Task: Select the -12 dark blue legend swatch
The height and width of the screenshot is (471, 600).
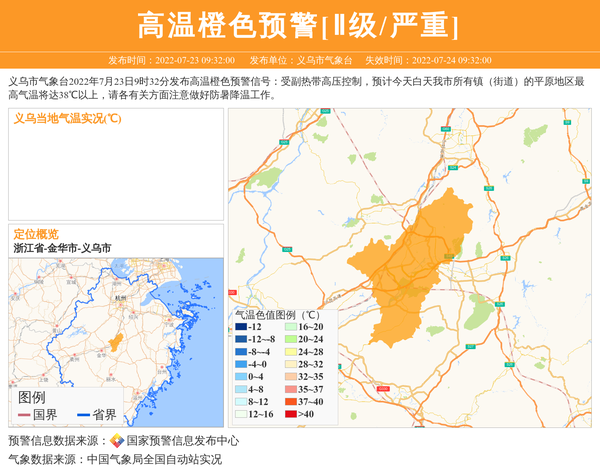Action: (241, 328)
